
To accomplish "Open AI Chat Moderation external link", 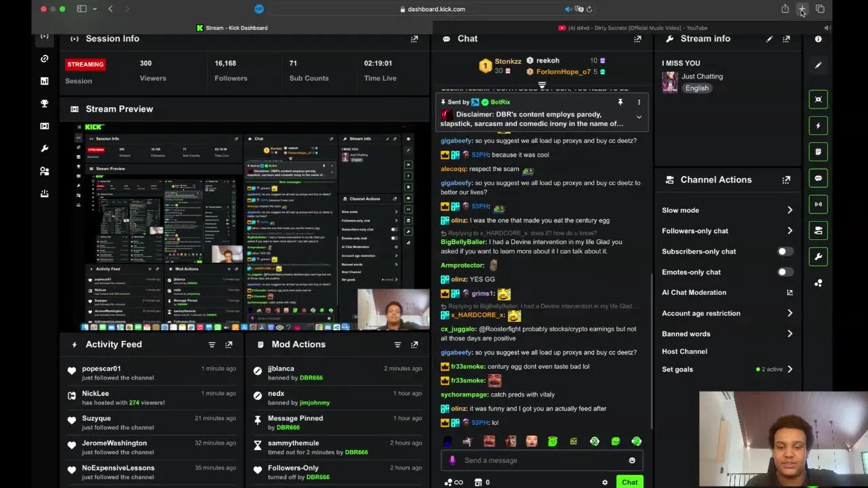I will coord(789,293).
